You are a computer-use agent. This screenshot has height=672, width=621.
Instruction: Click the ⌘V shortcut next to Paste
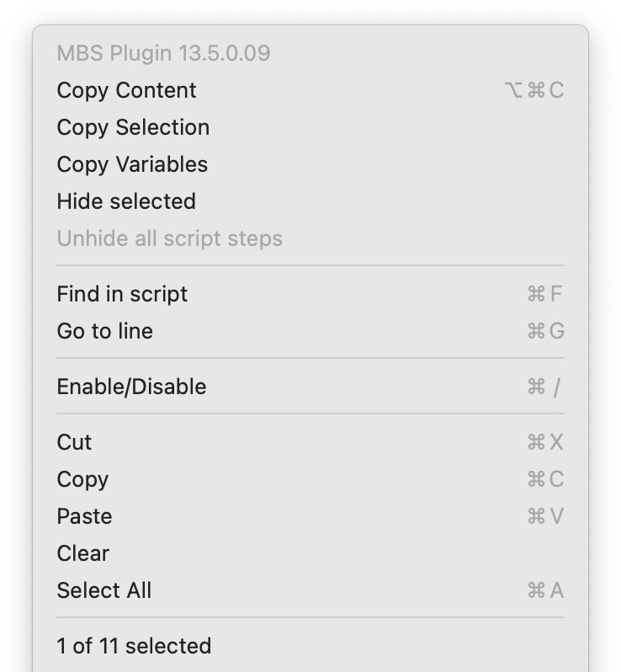(x=545, y=516)
